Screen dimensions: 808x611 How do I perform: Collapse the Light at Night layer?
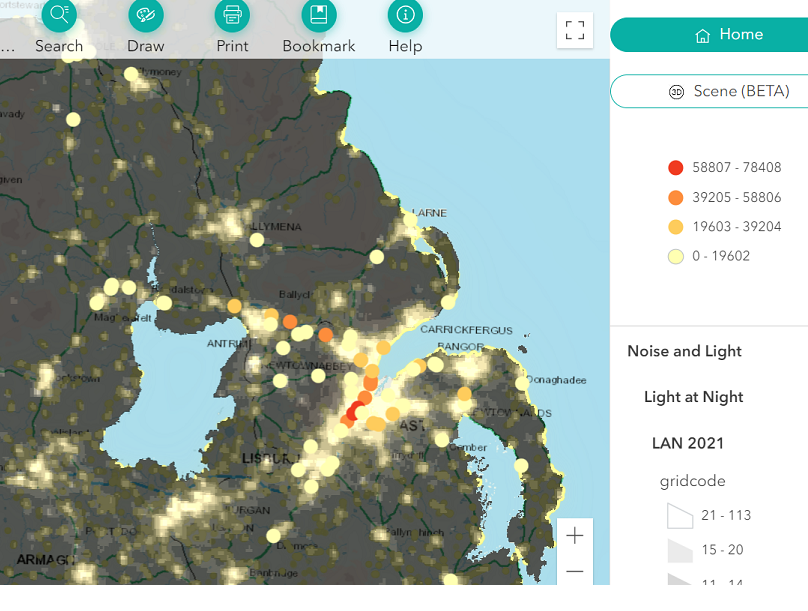click(x=693, y=397)
